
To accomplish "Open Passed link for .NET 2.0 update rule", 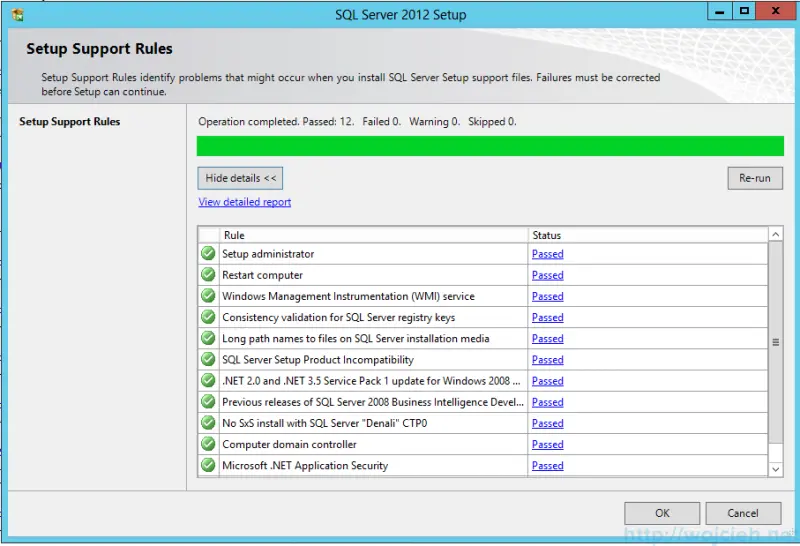I will (547, 381).
